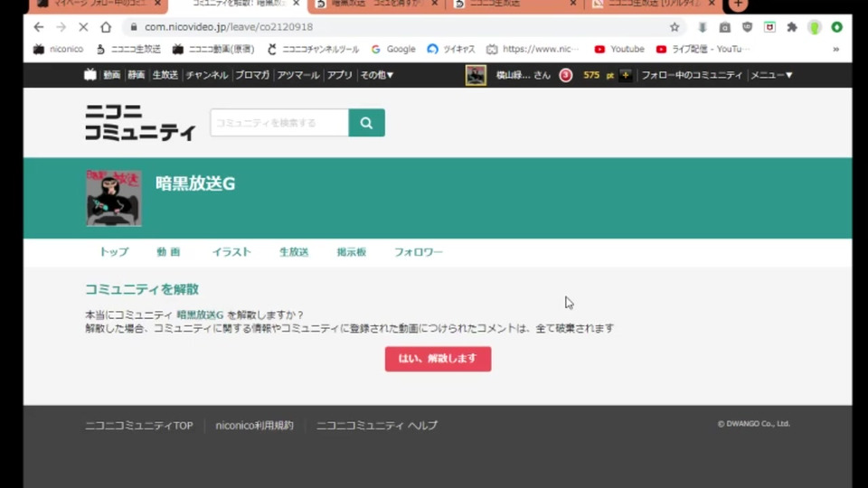
Task: Open the ニコニコ動画(原宿) bookmark
Action: [213, 49]
